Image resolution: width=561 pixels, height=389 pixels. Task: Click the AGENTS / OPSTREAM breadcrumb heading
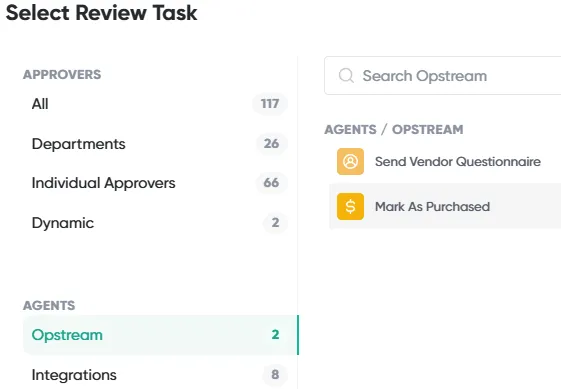click(x=394, y=130)
